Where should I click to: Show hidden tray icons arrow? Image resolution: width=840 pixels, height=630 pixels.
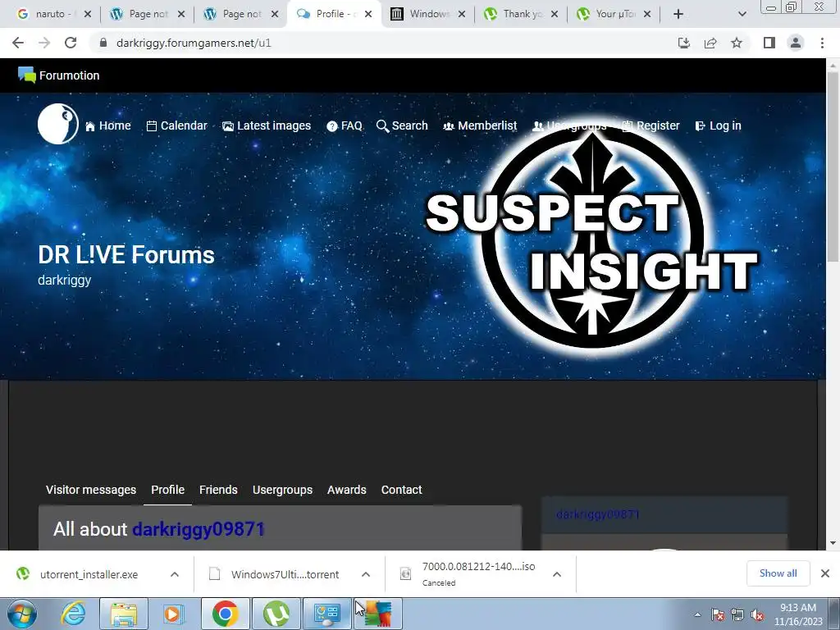[x=697, y=615]
